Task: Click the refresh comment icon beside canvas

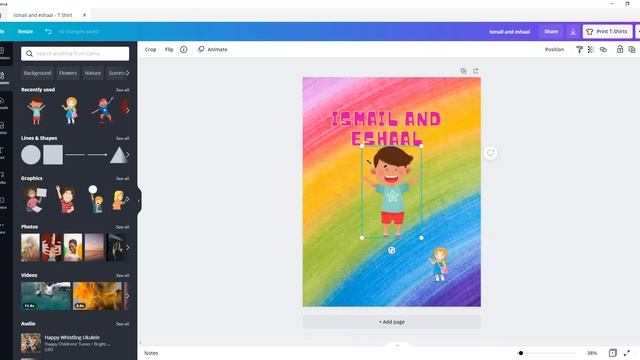Action: (491, 153)
